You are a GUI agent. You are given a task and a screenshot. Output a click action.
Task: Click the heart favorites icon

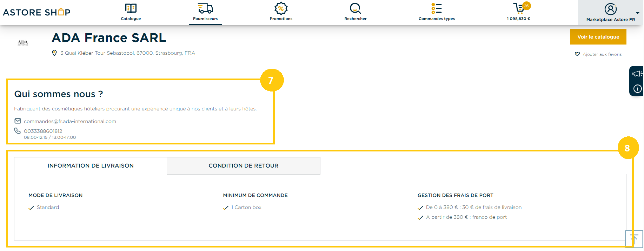point(577,54)
